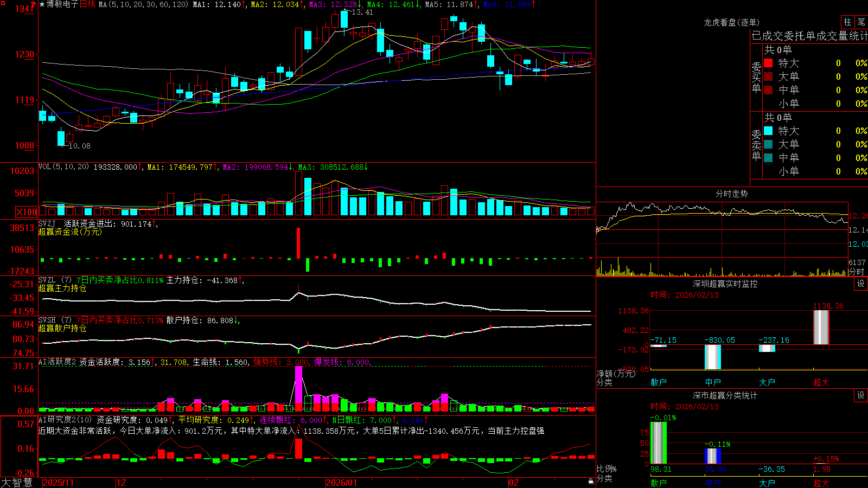
Task: Switch to 笔 tick view mode
Action: tap(861, 22)
